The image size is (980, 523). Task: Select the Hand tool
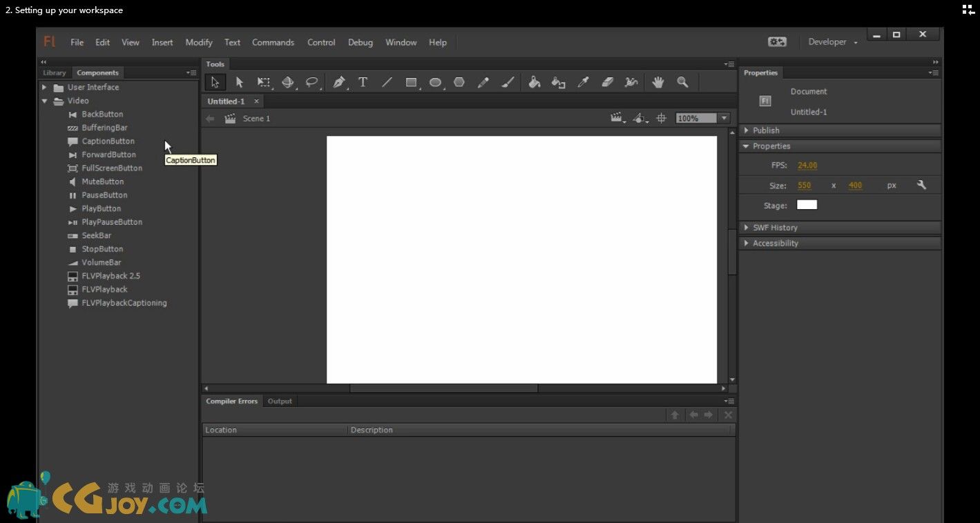[658, 82]
